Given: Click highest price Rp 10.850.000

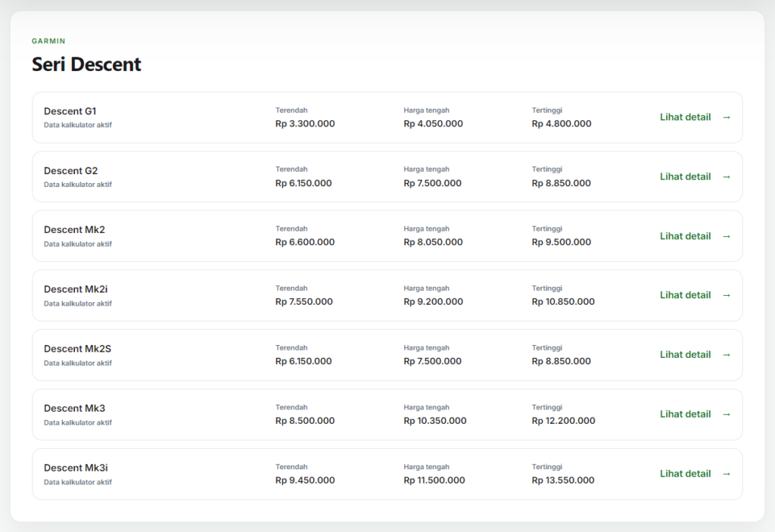Looking at the screenshot, I should (x=563, y=302).
